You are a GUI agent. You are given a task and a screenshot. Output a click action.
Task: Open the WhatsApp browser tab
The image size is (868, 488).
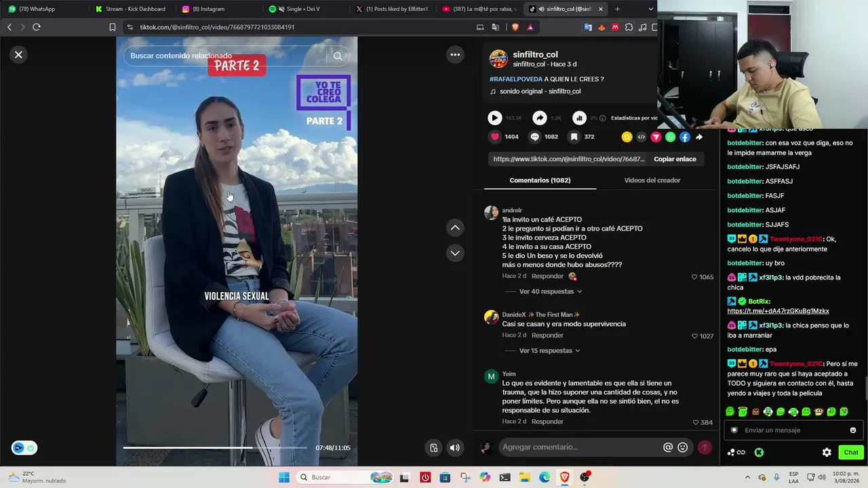click(x=44, y=9)
